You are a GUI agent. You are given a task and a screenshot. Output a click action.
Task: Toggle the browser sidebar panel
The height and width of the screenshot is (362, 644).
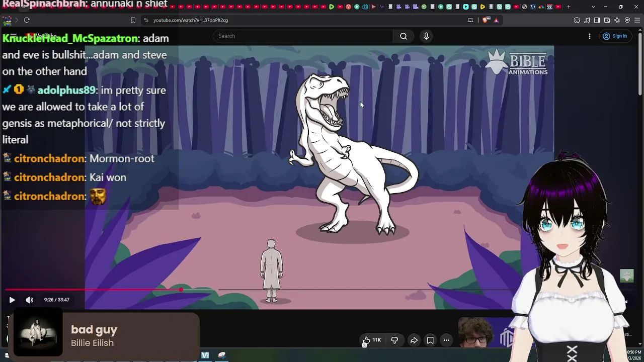[x=597, y=20]
